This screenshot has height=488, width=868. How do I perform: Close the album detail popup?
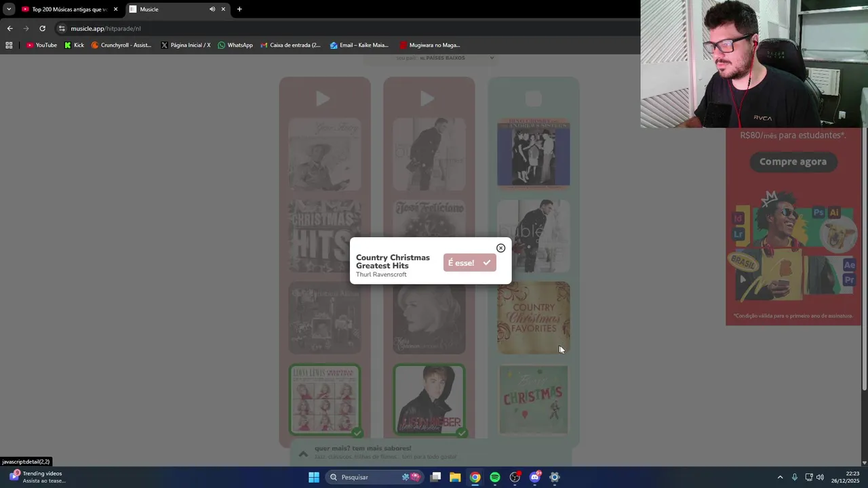(500, 248)
